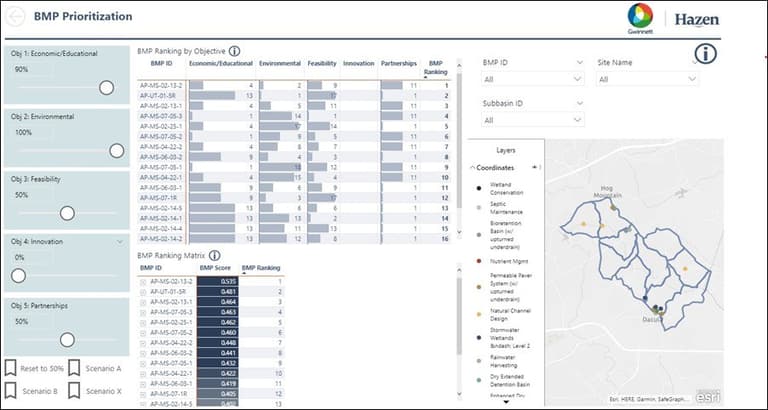
Task: Click the back arrow beside BMP Prioritization
Action: (x=13, y=16)
